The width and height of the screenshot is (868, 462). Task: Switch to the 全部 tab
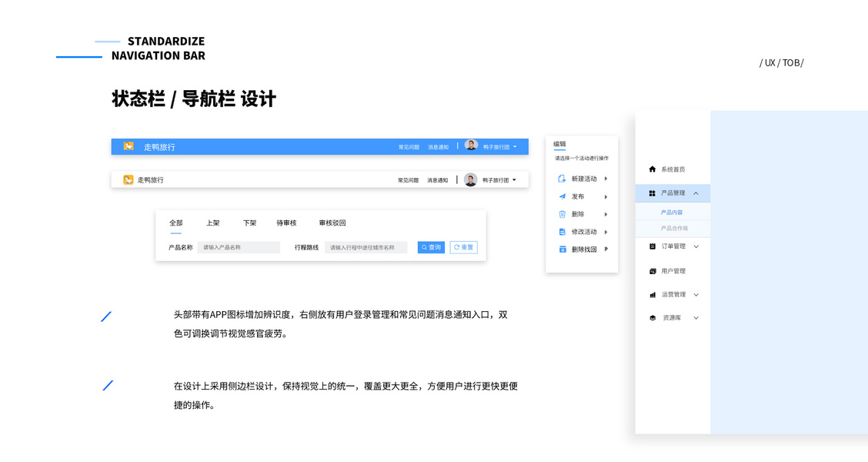176,223
